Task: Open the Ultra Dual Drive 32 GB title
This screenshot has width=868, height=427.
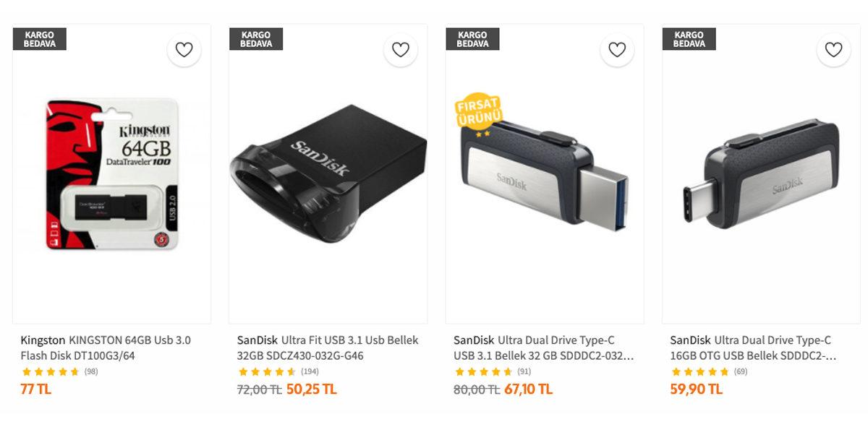Action: 544,348
